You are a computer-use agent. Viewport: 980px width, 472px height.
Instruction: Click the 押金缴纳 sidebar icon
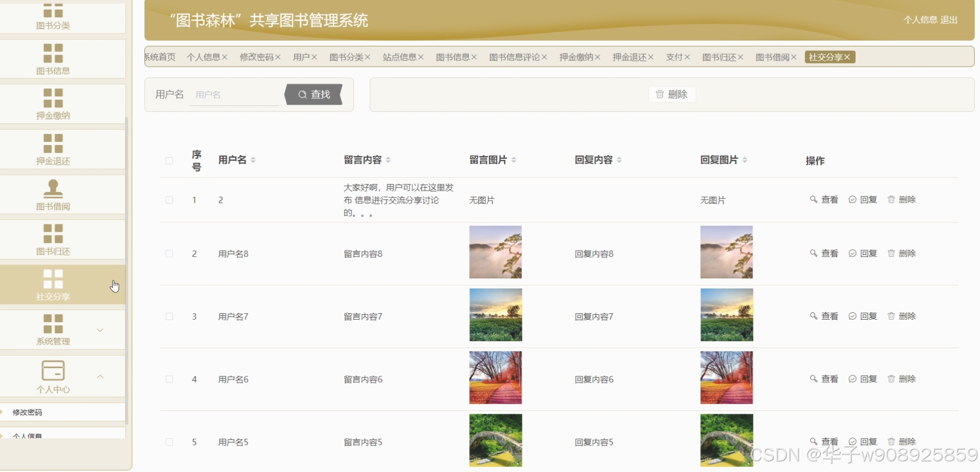click(x=53, y=98)
